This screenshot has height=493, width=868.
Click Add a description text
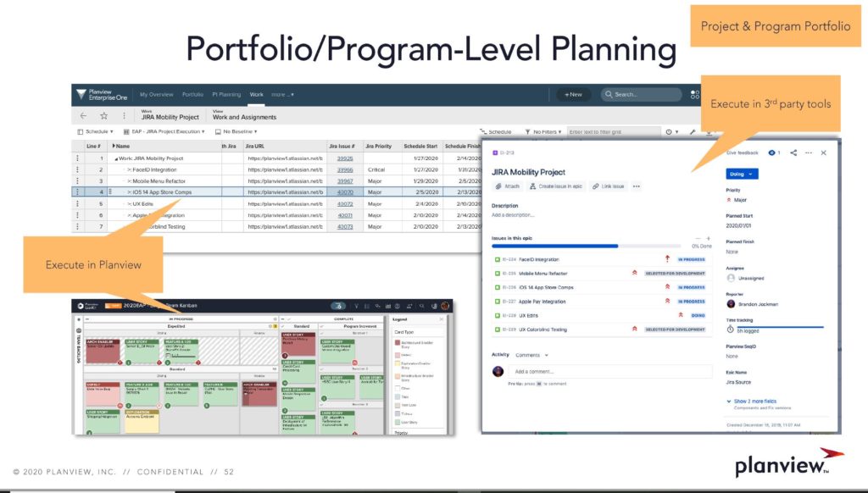pyautogui.click(x=513, y=215)
